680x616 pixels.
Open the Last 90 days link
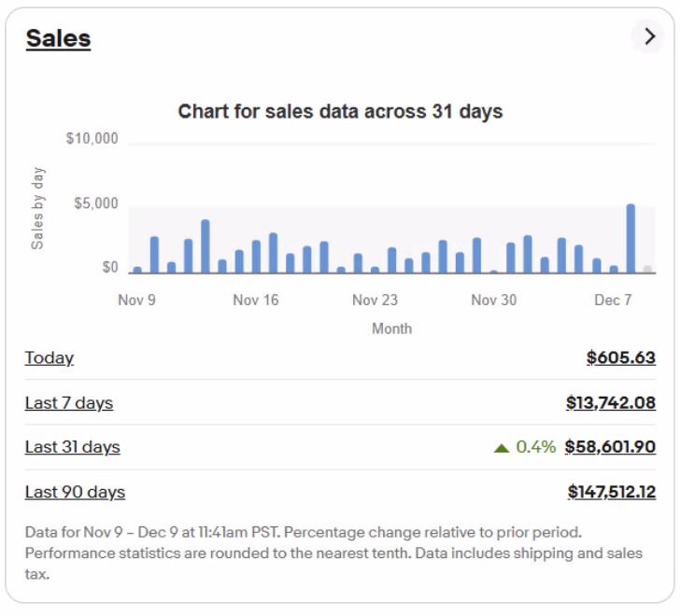75,492
